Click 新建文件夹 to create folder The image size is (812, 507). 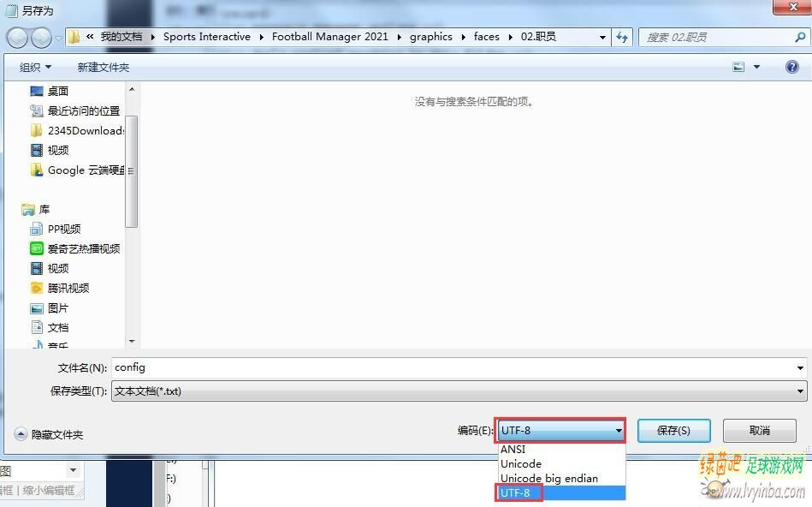coord(103,67)
